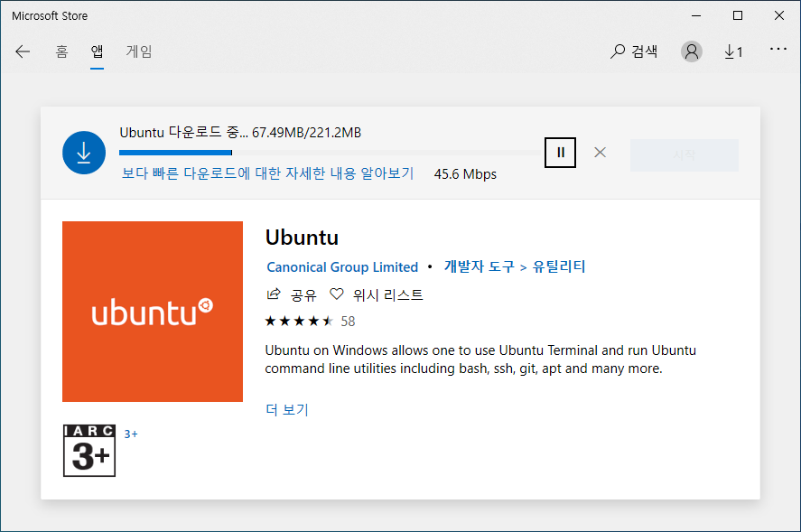The width and height of the screenshot is (801, 532).
Task: Add to 위시 리스트 heart icon
Action: coord(337,294)
